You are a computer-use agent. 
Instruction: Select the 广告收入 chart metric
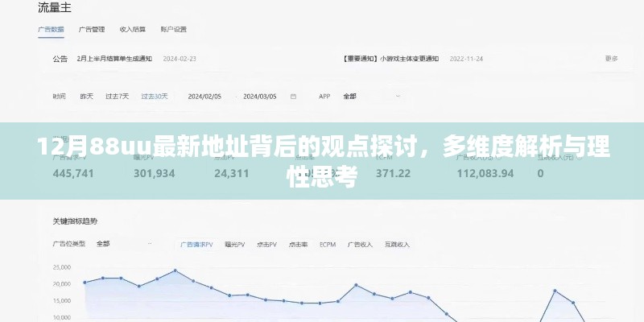[x=360, y=245]
